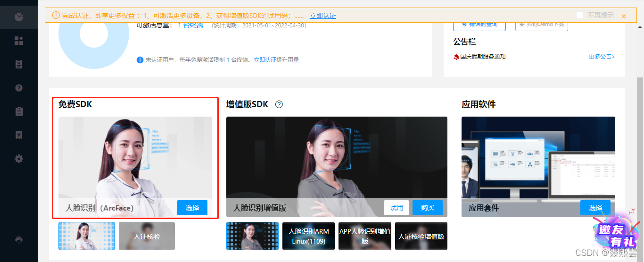Open 国庆假期服务通知 announcement
Screen dimensions: 644x262
[483, 57]
